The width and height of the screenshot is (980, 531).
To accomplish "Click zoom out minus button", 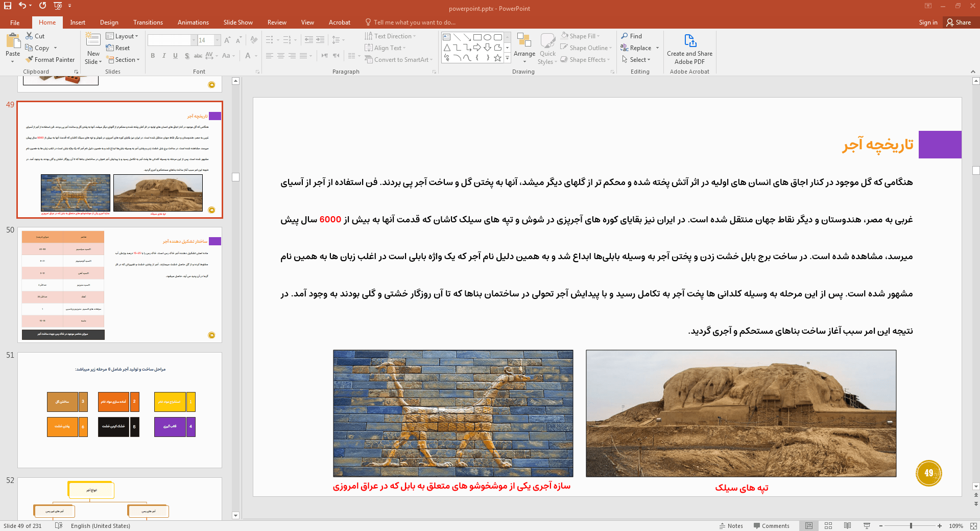I will (881, 526).
